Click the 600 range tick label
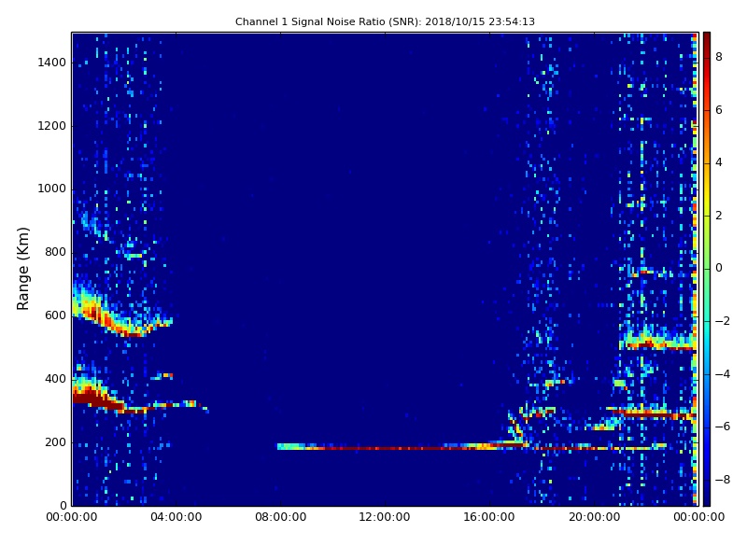The height and width of the screenshot is (560, 747). tap(55, 315)
